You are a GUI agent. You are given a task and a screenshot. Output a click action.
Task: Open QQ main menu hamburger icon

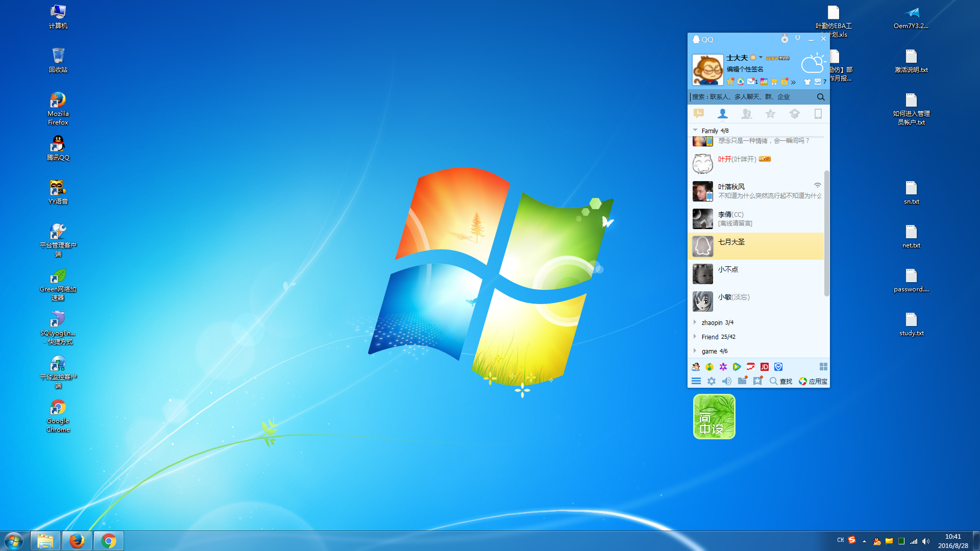tap(696, 381)
